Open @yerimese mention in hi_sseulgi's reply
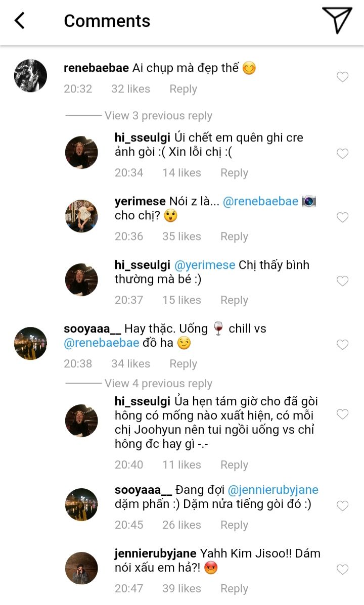The image size is (364, 605). 205,265
